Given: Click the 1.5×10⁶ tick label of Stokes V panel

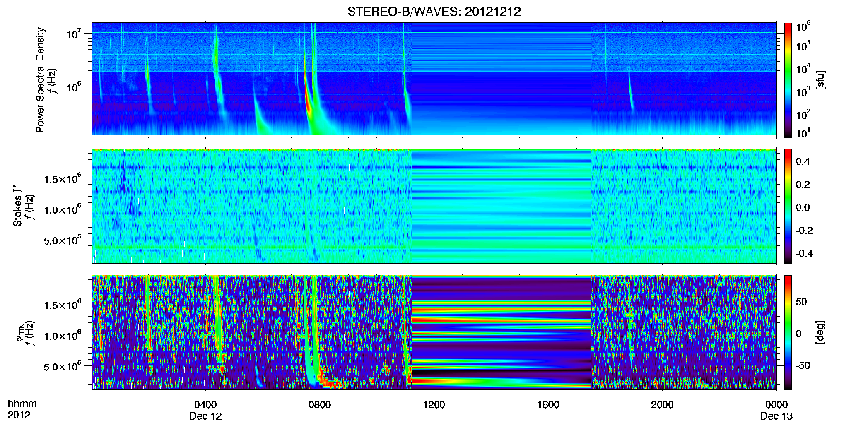Looking at the screenshot, I should (x=62, y=179).
